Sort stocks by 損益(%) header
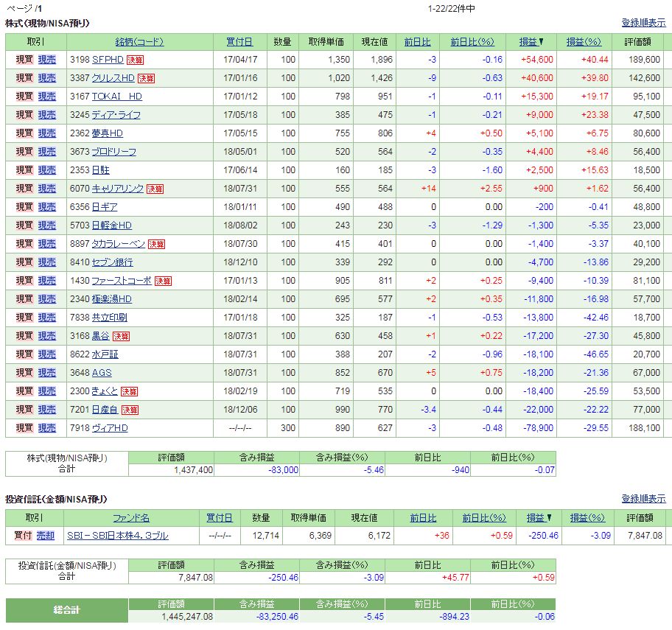672x630 pixels. (584, 42)
